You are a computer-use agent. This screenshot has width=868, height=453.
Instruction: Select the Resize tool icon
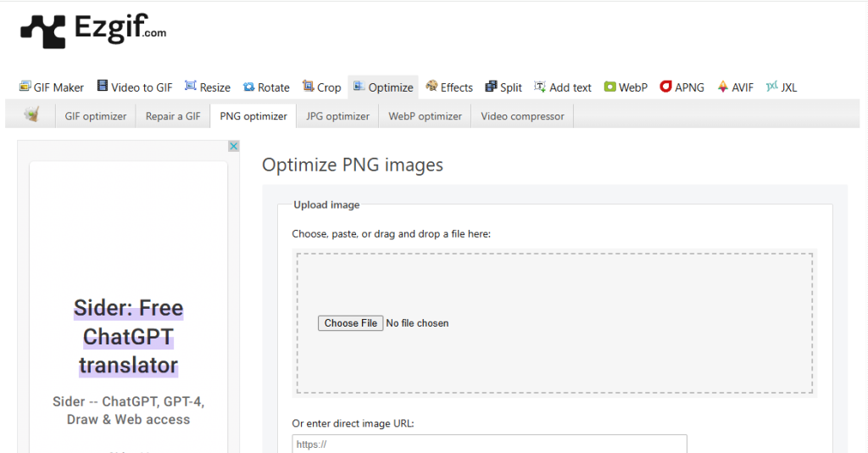[191, 87]
